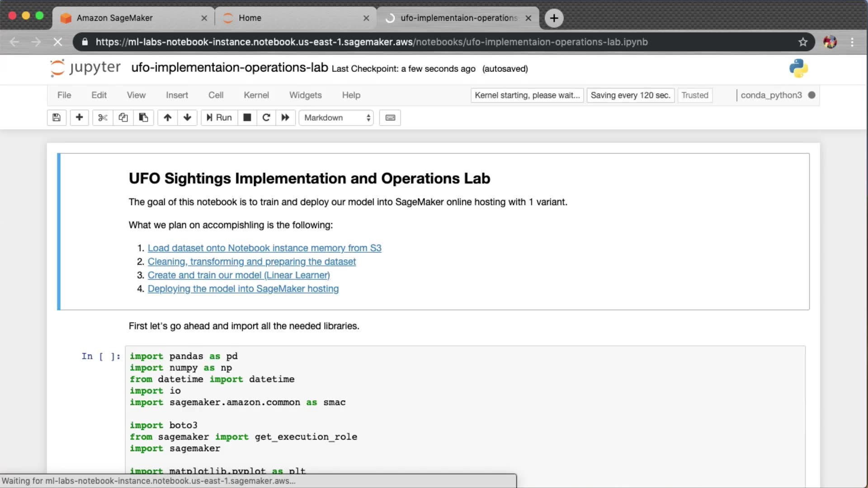
Task: Paste cells below icon
Action: (x=143, y=117)
